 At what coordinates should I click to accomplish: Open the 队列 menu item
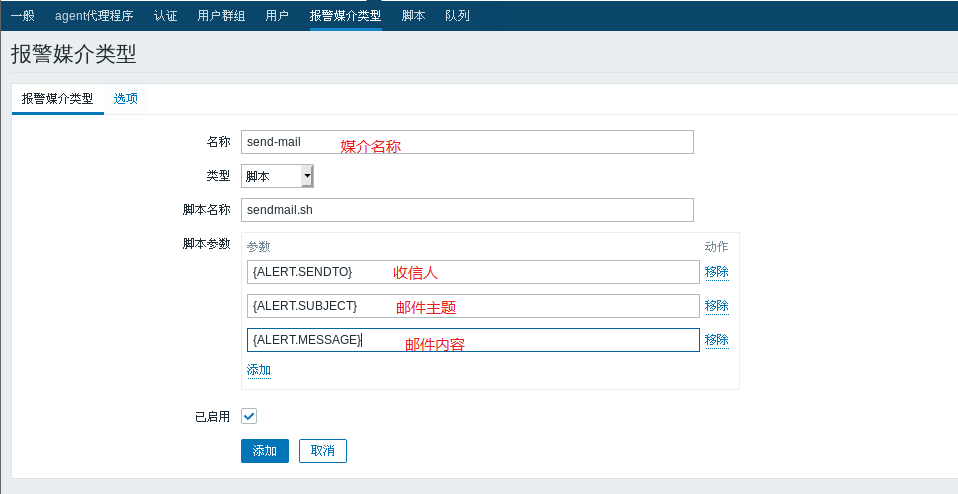[x=457, y=15]
